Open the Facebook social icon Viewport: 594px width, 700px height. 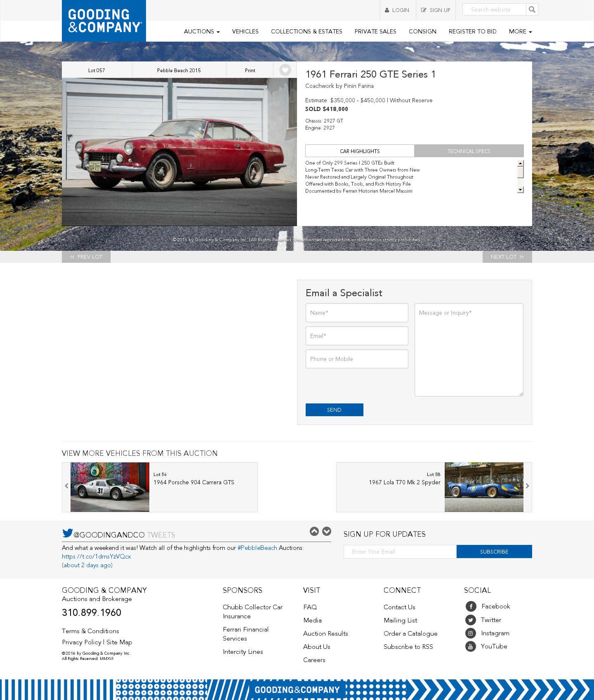click(471, 606)
